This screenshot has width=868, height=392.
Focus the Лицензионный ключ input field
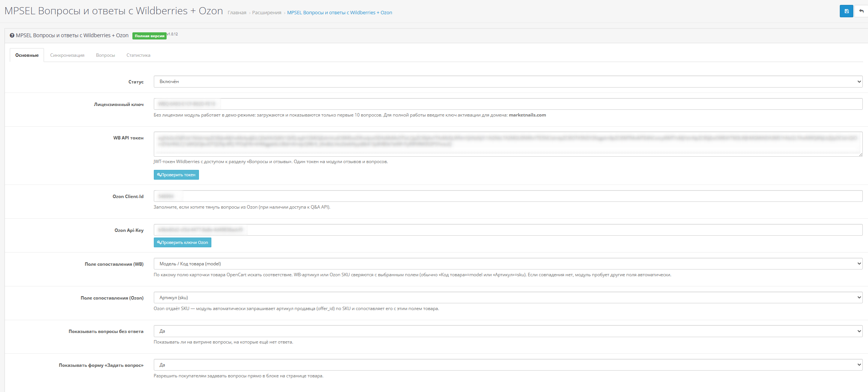coord(508,104)
